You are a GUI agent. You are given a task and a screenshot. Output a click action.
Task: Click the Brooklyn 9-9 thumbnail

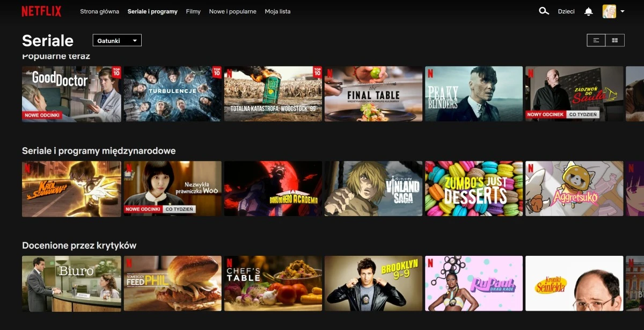pos(373,283)
